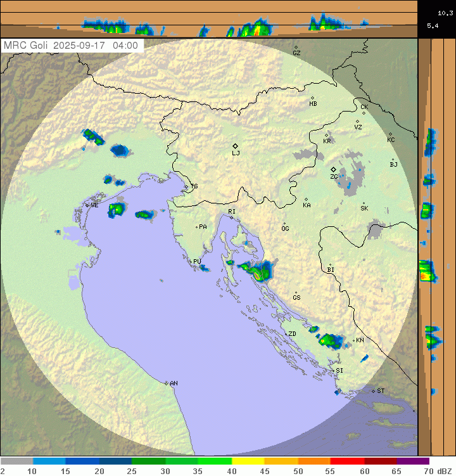The height and width of the screenshot is (476, 456).
Task: Click the KA city label
Action: (307, 205)
